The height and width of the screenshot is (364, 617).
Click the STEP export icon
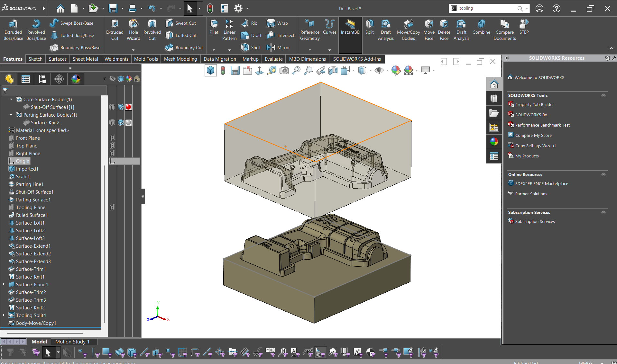(524, 27)
